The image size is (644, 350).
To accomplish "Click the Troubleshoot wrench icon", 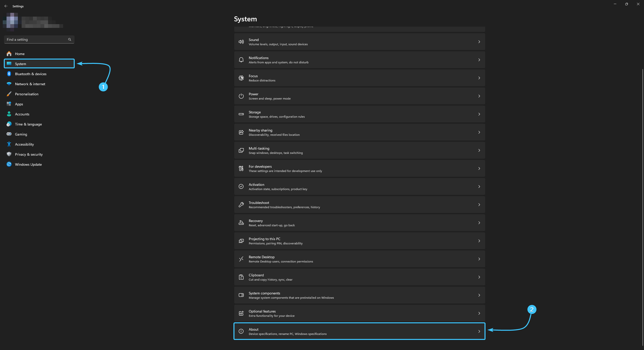I will [241, 205].
